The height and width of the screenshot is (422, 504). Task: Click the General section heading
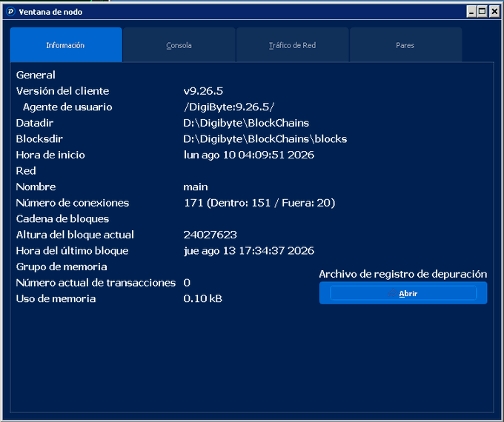coord(36,75)
